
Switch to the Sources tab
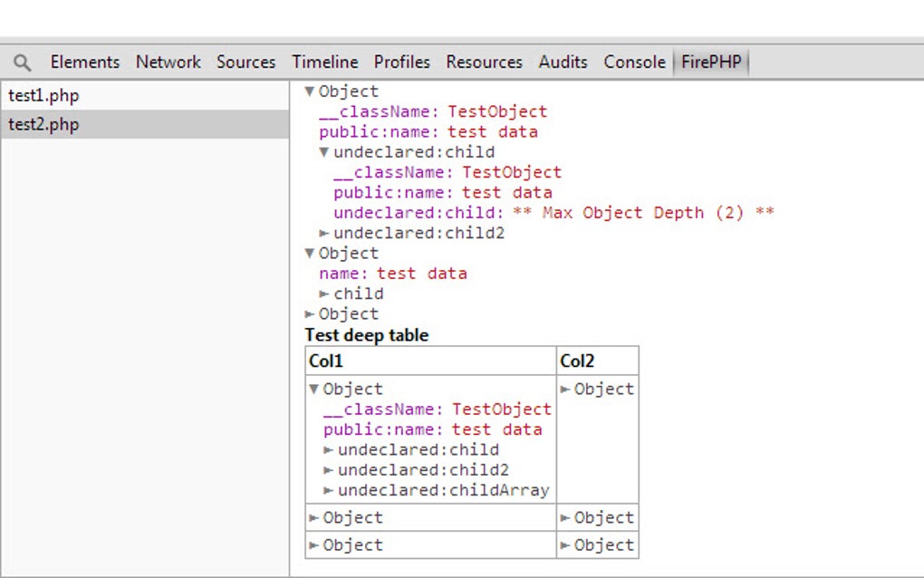point(245,62)
